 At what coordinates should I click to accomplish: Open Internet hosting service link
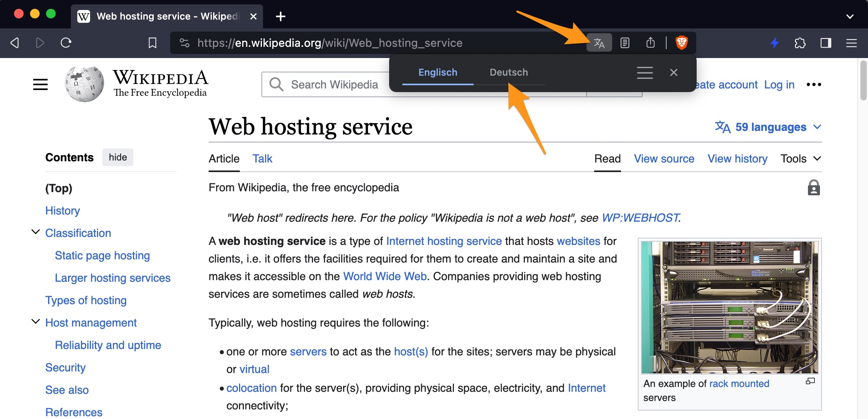(x=444, y=241)
